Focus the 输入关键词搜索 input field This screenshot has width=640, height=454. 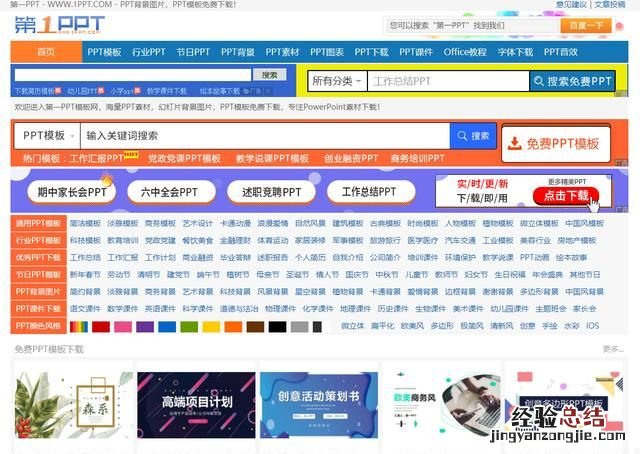[x=265, y=136]
